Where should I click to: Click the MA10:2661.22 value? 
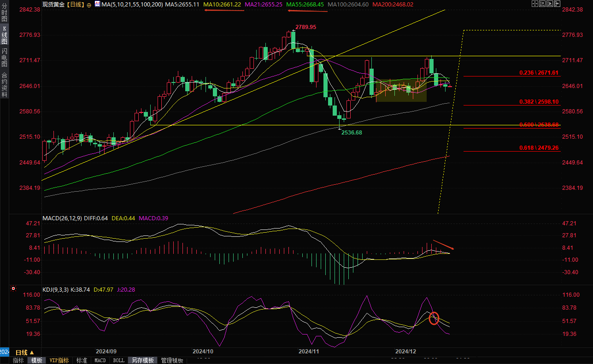[x=222, y=4]
